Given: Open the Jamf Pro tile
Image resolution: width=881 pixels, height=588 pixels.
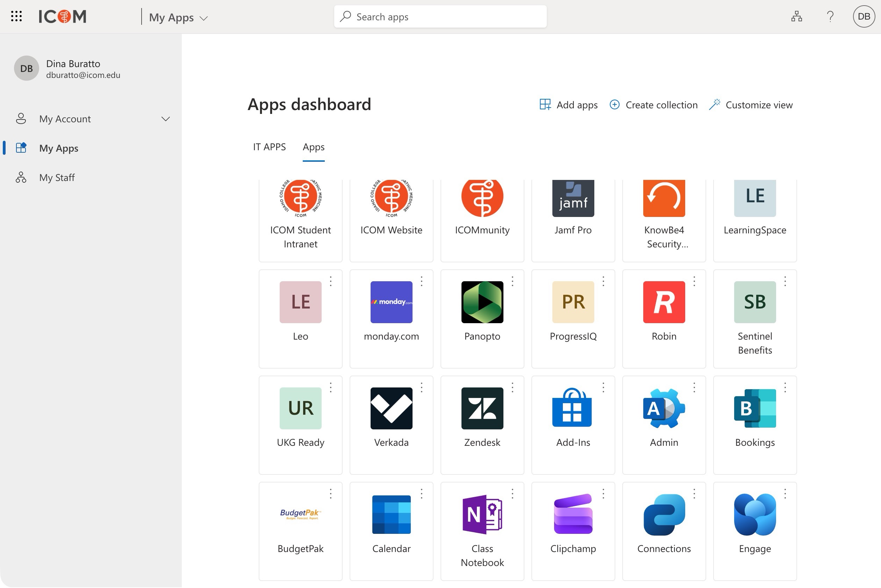Looking at the screenshot, I should click(573, 198).
